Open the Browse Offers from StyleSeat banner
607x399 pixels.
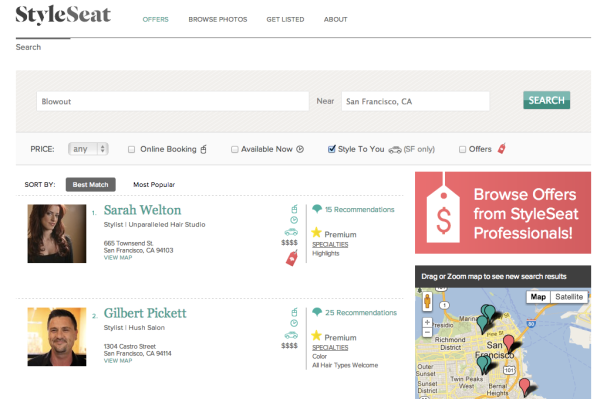pos(503,213)
